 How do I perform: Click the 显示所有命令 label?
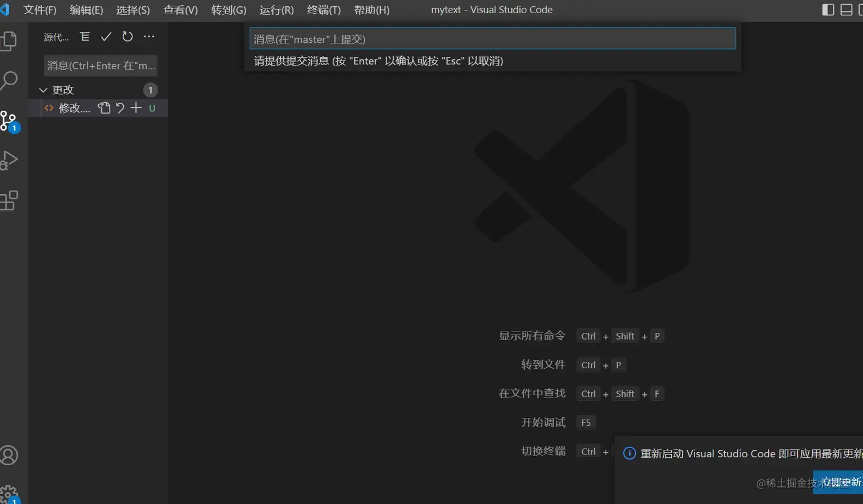point(532,336)
